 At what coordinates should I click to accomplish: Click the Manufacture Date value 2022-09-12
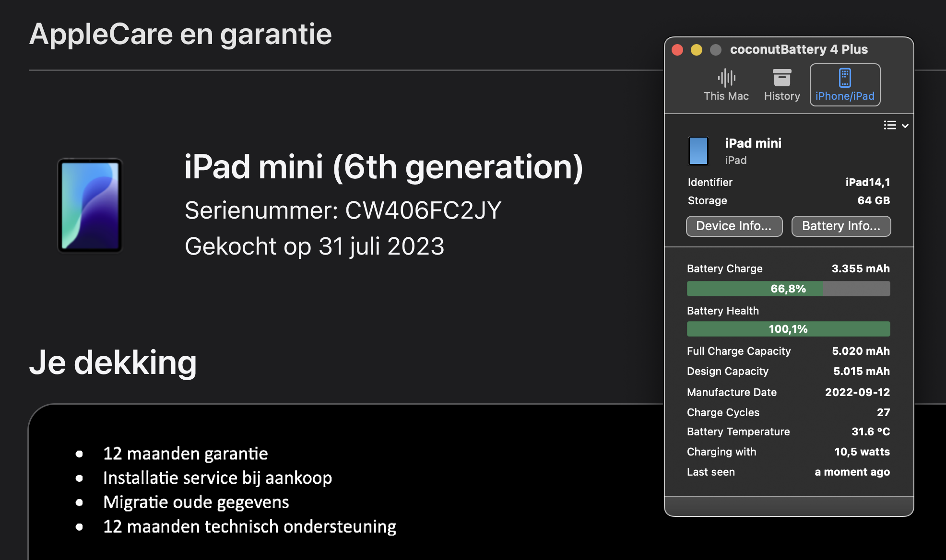(857, 392)
